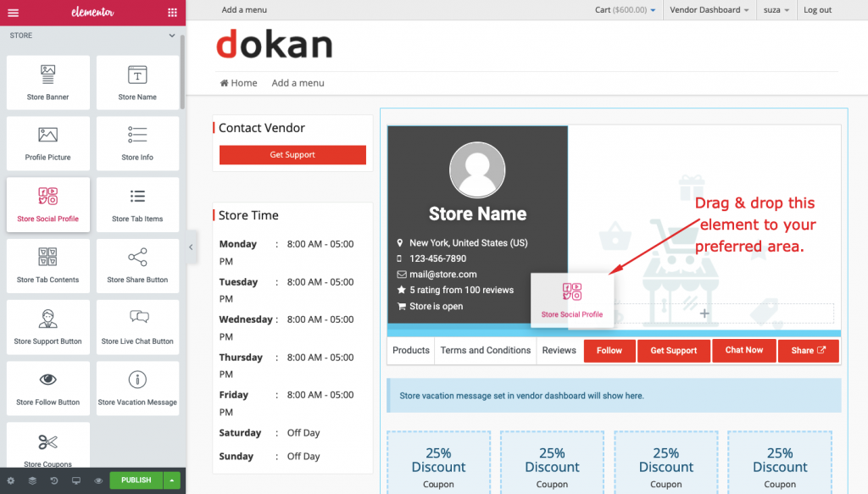The height and width of the screenshot is (494, 868).
Task: Click the Store Time heading
Action: click(x=248, y=215)
